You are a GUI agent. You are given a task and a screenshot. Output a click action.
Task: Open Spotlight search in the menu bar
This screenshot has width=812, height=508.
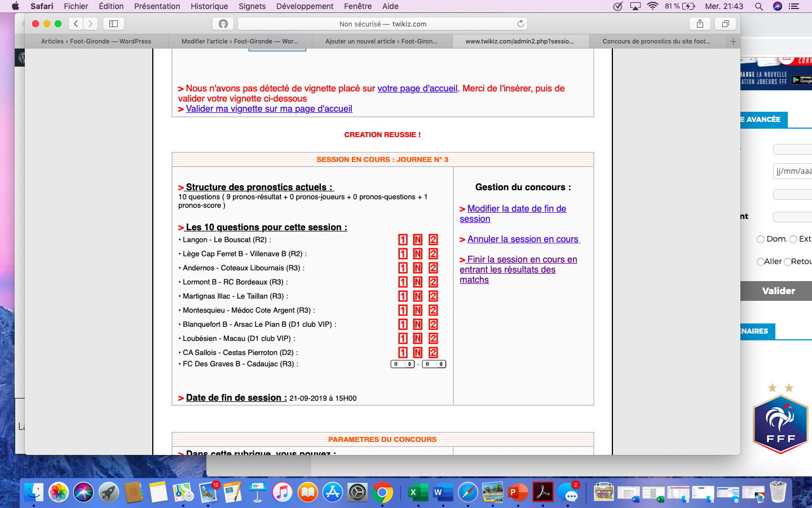tap(759, 6)
